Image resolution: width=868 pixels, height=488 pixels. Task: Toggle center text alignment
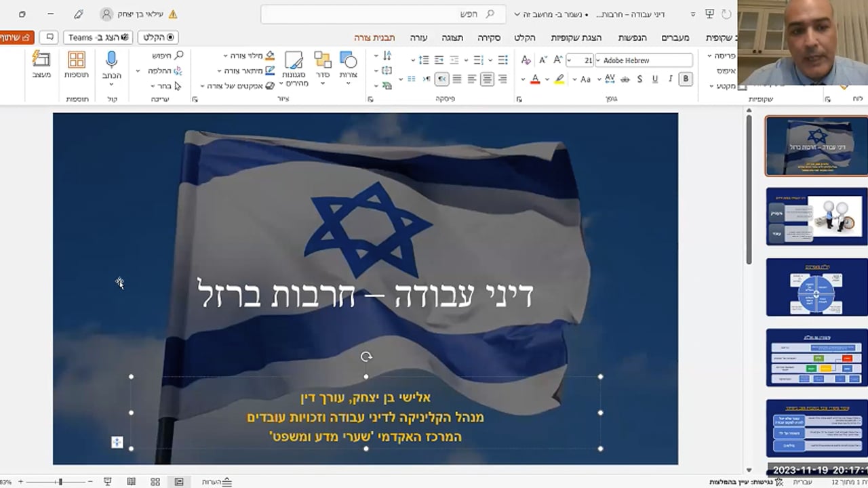[487, 79]
